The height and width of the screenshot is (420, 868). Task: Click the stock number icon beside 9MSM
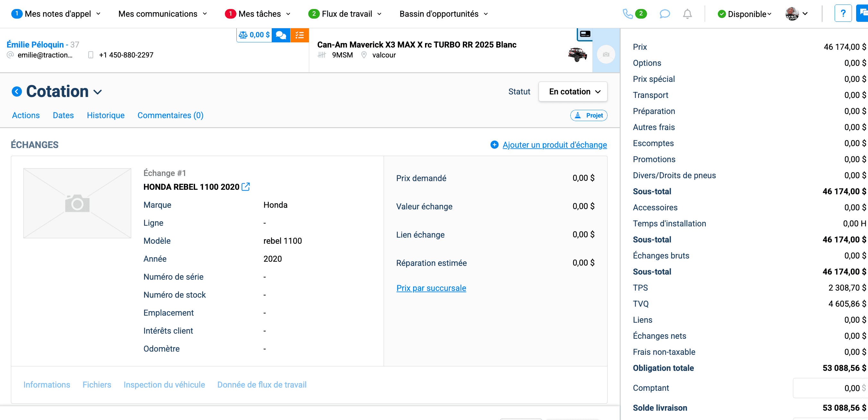(322, 55)
